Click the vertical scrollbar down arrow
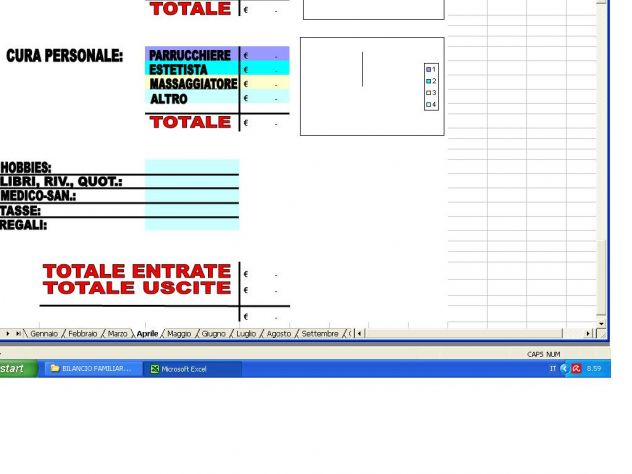The width and height of the screenshot is (632, 474). (x=601, y=324)
